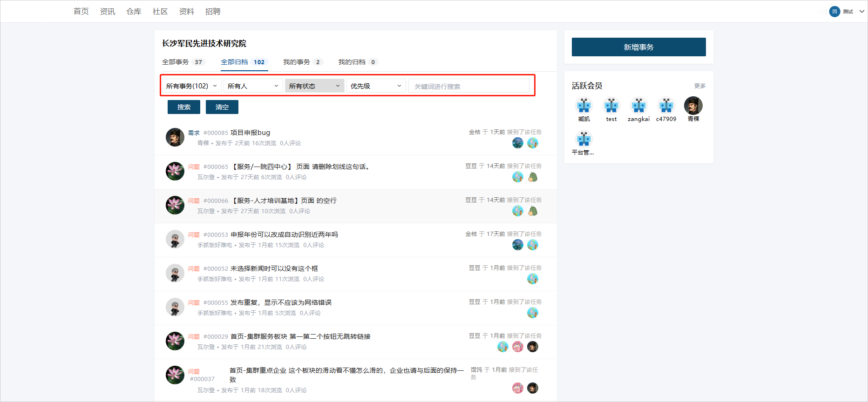Expand the 所有事务(102) dropdown
The width and height of the screenshot is (868, 402).
191,86
